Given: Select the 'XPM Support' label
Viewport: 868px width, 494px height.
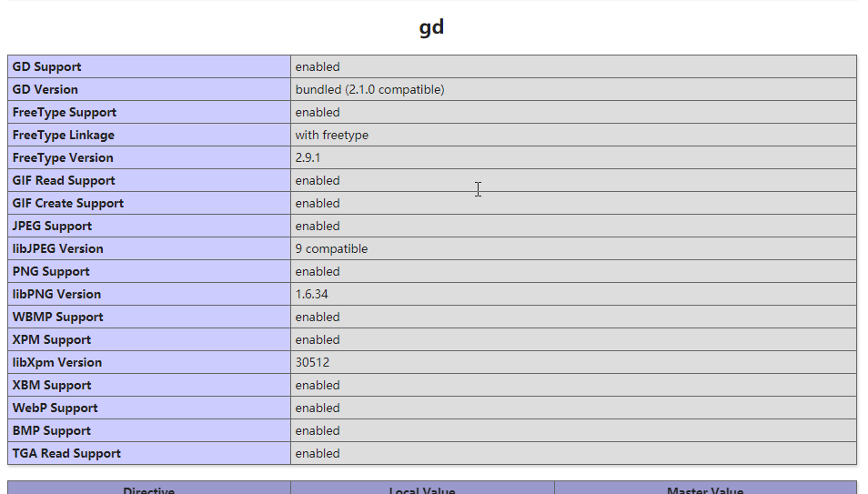Looking at the screenshot, I should point(52,339).
